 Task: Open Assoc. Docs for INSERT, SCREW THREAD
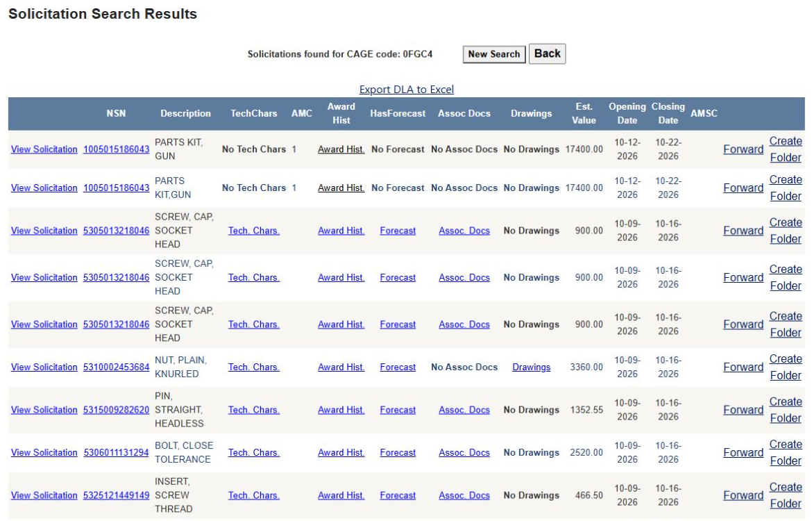[464, 495]
